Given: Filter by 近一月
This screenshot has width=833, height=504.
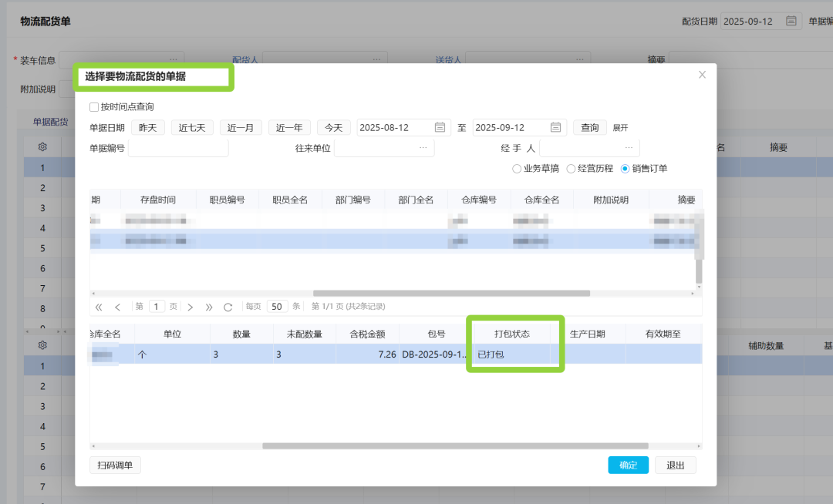Looking at the screenshot, I should (x=240, y=128).
